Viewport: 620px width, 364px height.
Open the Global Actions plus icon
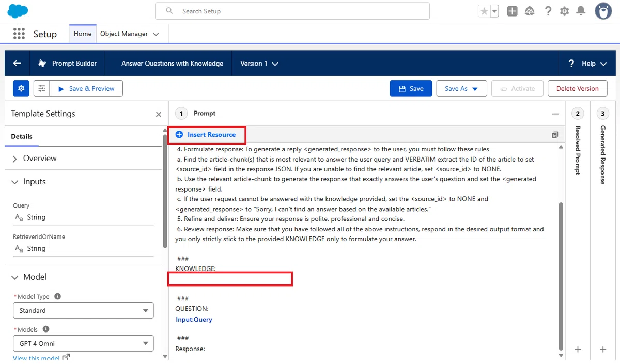[512, 11]
